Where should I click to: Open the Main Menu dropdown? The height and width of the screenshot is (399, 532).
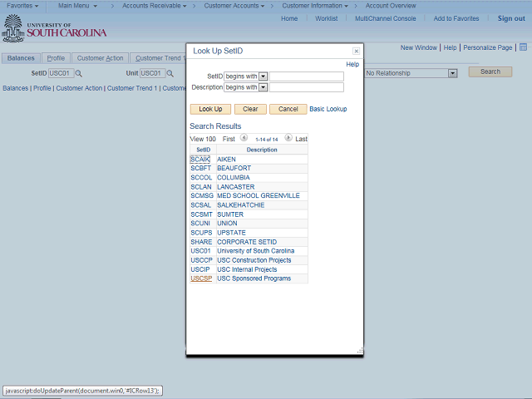tap(77, 6)
